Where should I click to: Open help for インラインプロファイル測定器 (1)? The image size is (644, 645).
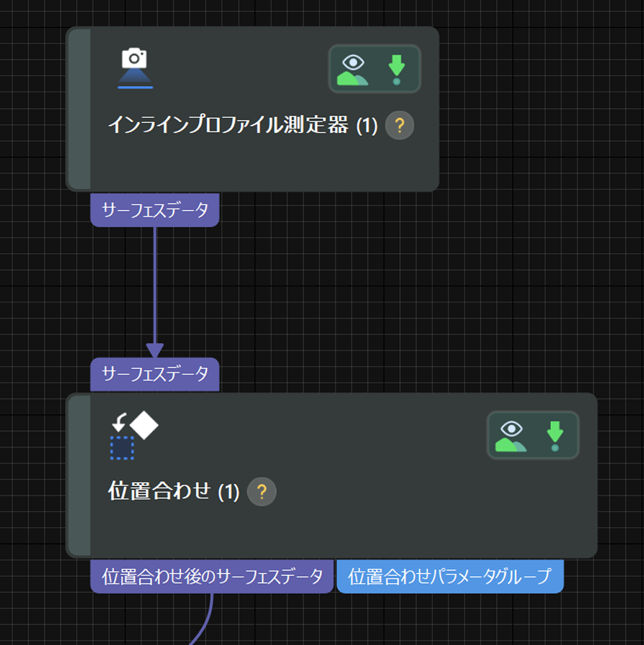[399, 125]
